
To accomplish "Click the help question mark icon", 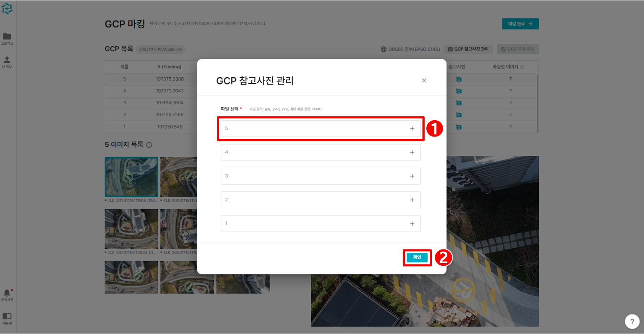I will click(632, 322).
